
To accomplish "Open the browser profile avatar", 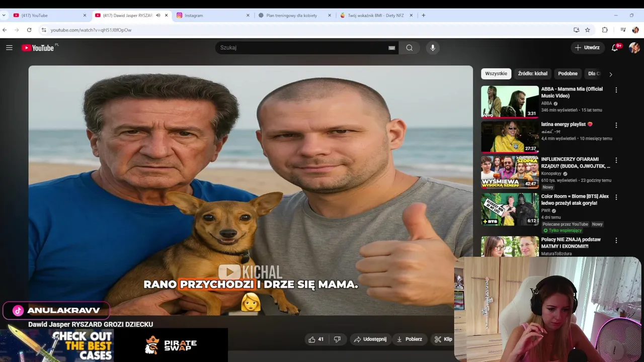I will pyautogui.click(x=635, y=30).
